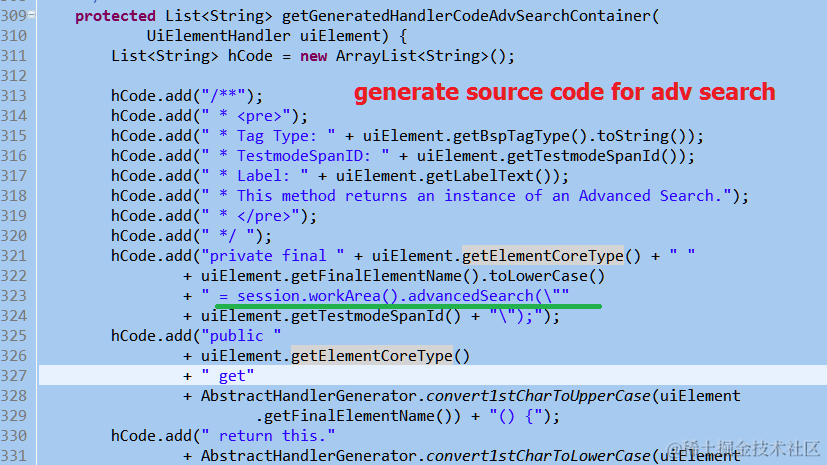
Task: Click '.getFinalElementName())' on line 329
Action: pyautogui.click(x=358, y=416)
